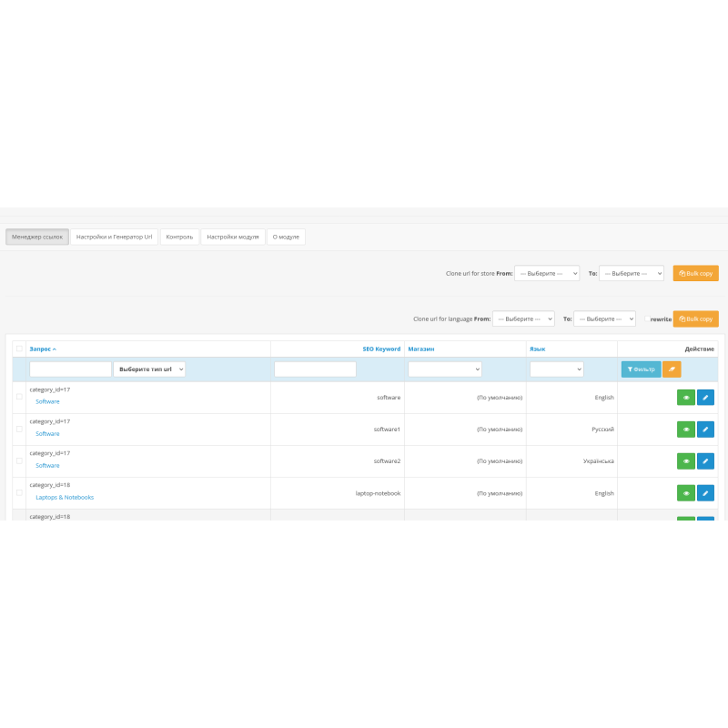The image size is (728, 728).
Task: Sort by the 'Запрос' column header
Action: 43,349
